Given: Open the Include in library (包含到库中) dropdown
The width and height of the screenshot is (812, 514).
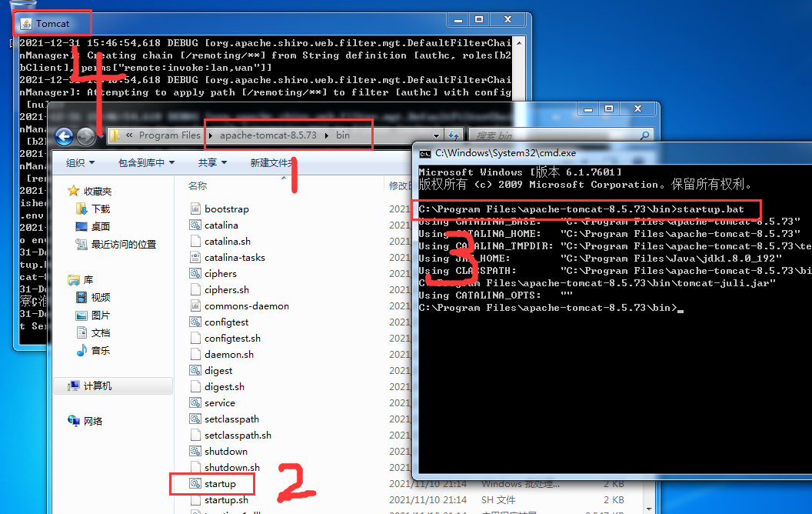Looking at the screenshot, I should click(x=147, y=162).
